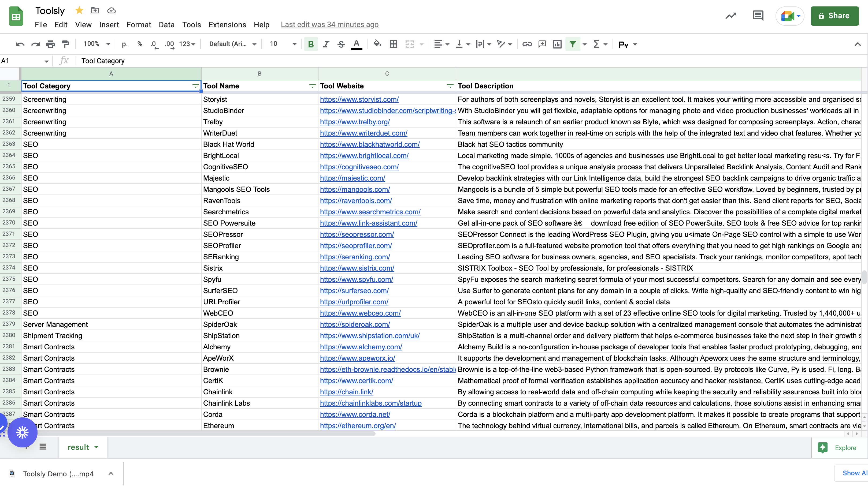
Task: Click the borders grid icon
Action: point(393,44)
